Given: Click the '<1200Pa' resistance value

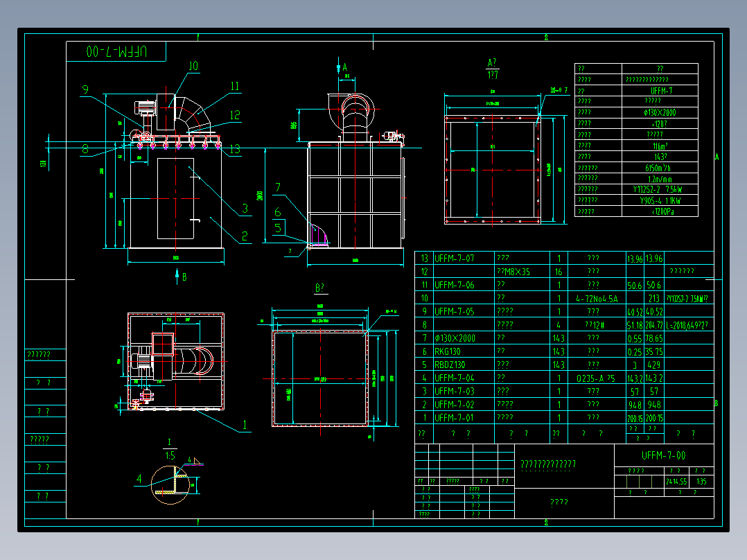Looking at the screenshot, I should [662, 211].
